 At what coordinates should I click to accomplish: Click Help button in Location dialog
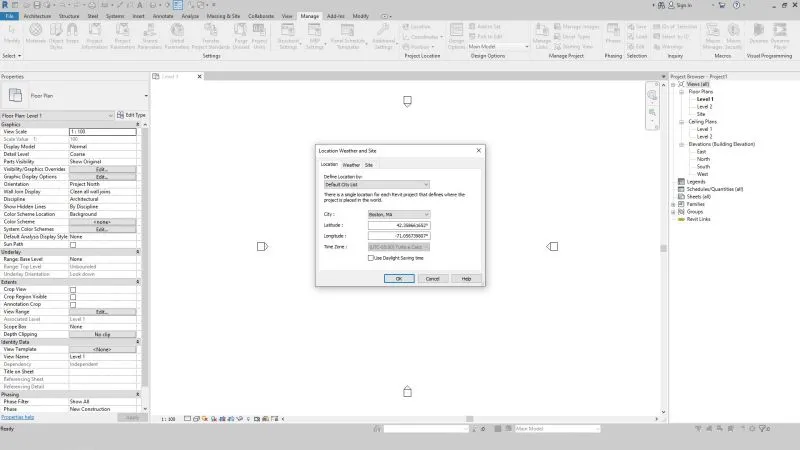click(x=466, y=279)
